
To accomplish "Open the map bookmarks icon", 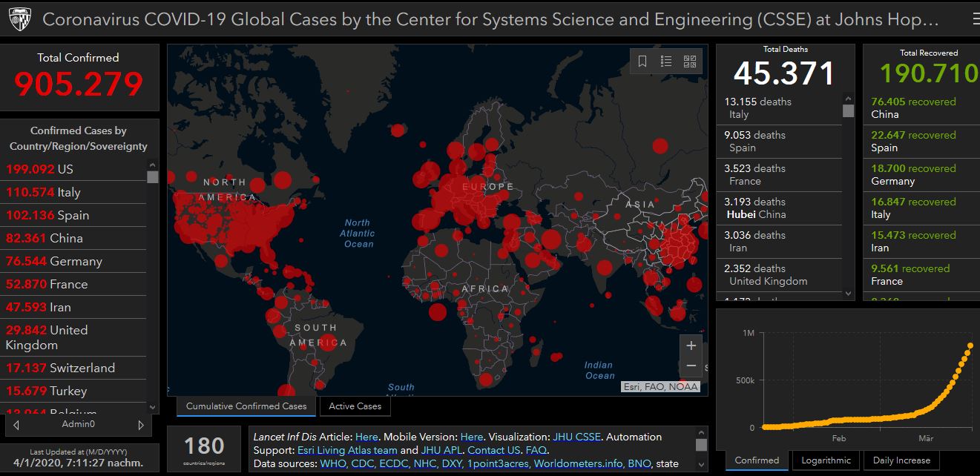I will pyautogui.click(x=642, y=62).
